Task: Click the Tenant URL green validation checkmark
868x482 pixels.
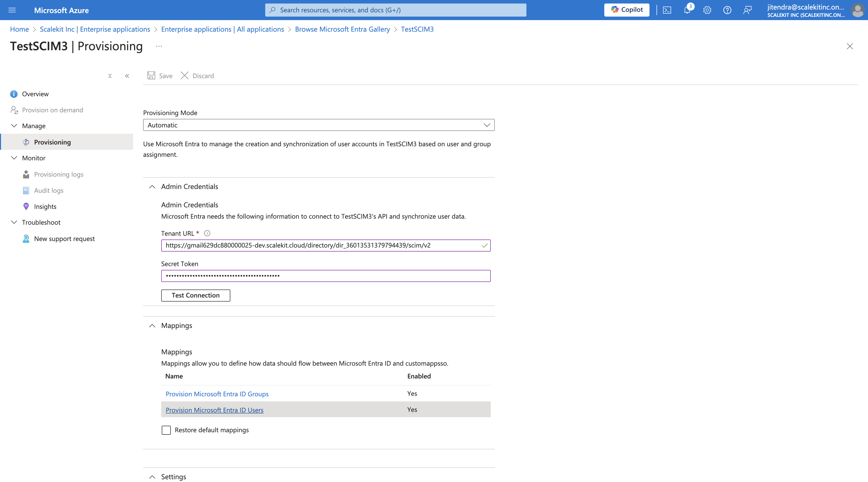Action: (x=484, y=245)
